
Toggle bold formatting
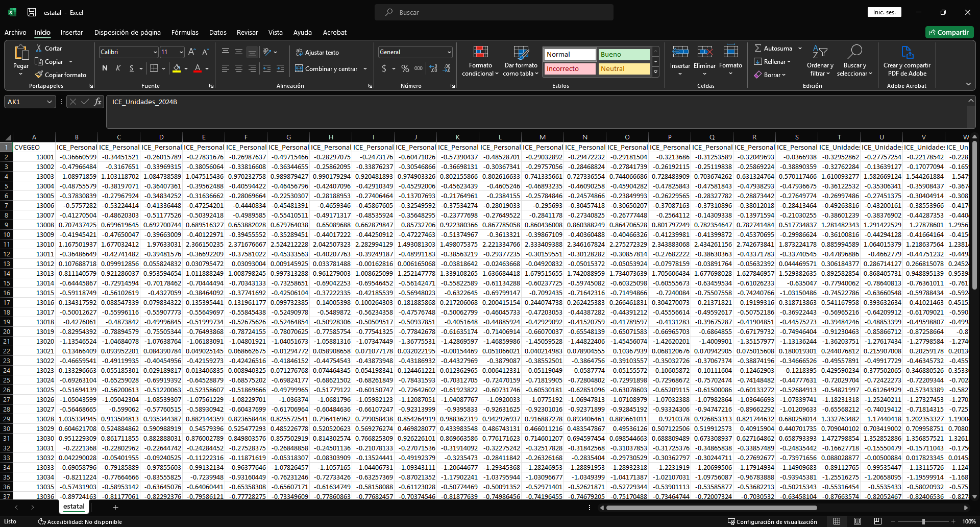tap(105, 68)
